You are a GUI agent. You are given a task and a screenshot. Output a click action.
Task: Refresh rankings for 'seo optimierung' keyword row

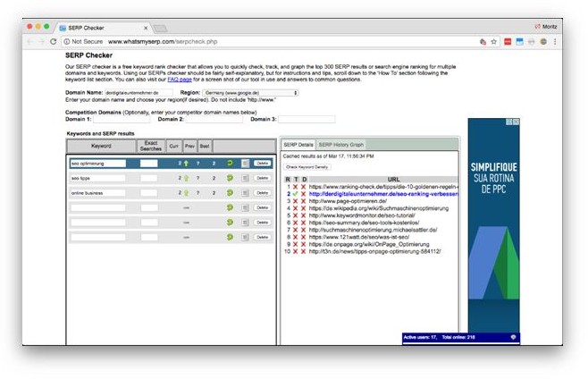pyautogui.click(x=230, y=164)
